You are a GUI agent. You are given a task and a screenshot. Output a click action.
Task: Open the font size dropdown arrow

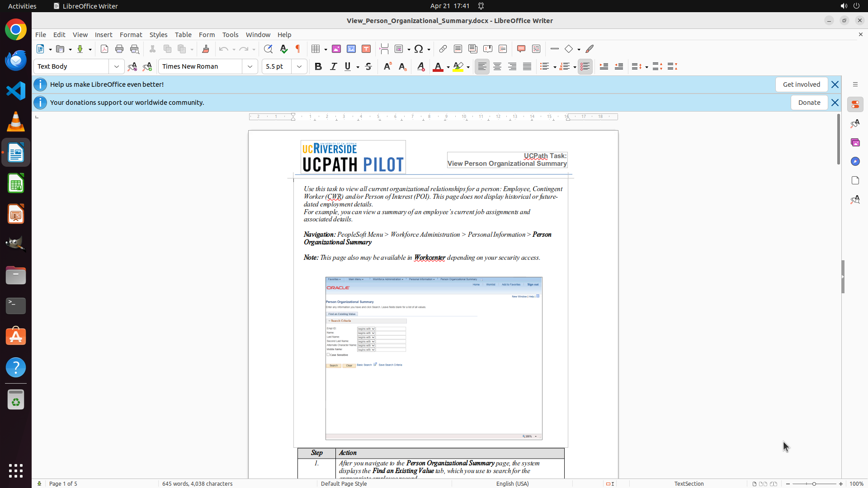click(299, 66)
